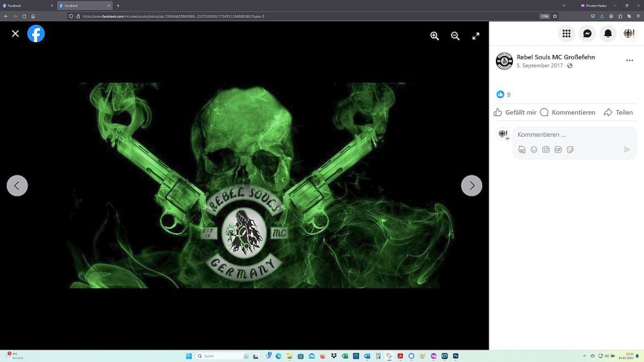The width and height of the screenshot is (644, 362).
Task: Share the photo with Teilen
Action: pyautogui.click(x=618, y=112)
